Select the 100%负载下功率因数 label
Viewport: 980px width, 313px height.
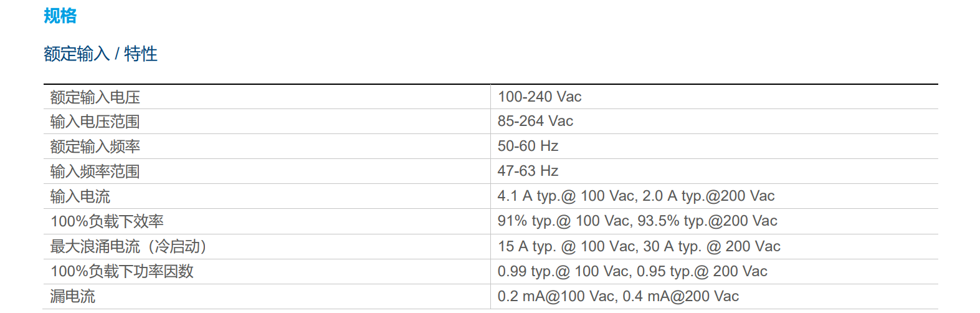(x=122, y=271)
